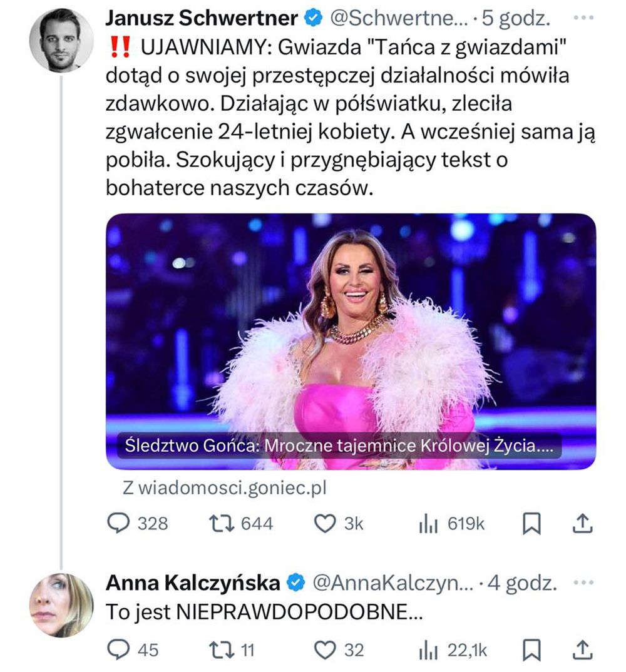
Task: Like Janusz Schwertner's tweet
Action: pyautogui.click(x=324, y=523)
